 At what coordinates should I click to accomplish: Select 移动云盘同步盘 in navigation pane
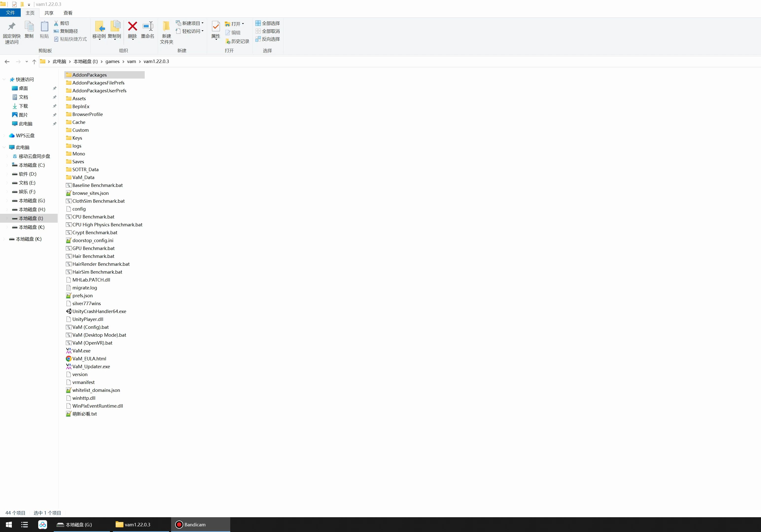point(34,156)
